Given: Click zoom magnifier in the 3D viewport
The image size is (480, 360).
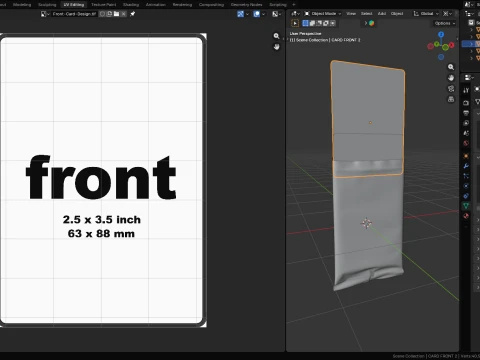Looking at the screenshot, I should coord(451,67).
